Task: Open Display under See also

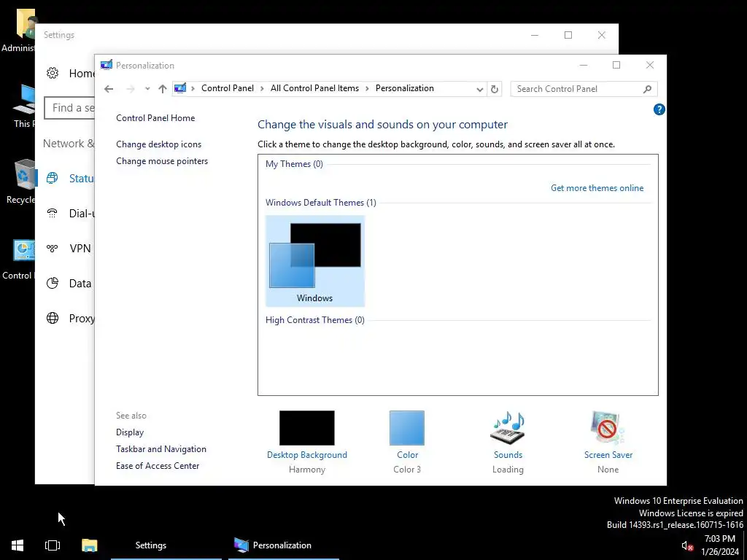Action: tap(130, 432)
